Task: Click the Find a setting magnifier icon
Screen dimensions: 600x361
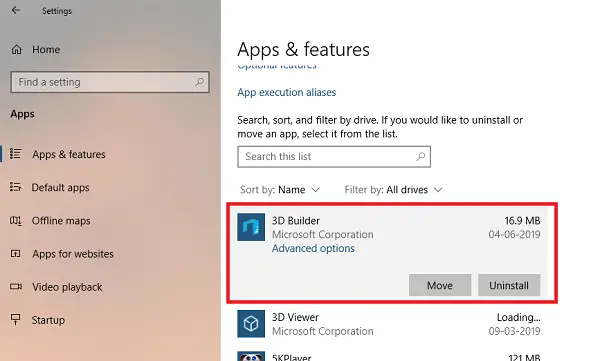Action: point(199,82)
